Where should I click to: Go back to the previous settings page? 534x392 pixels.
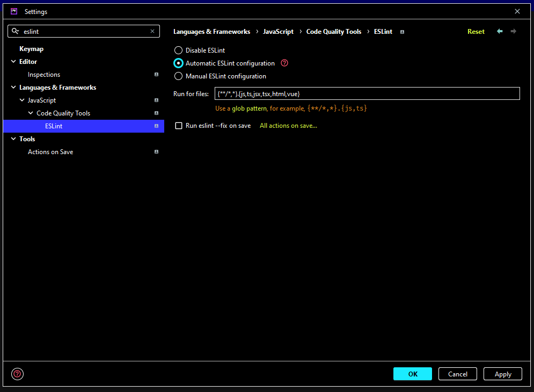500,31
